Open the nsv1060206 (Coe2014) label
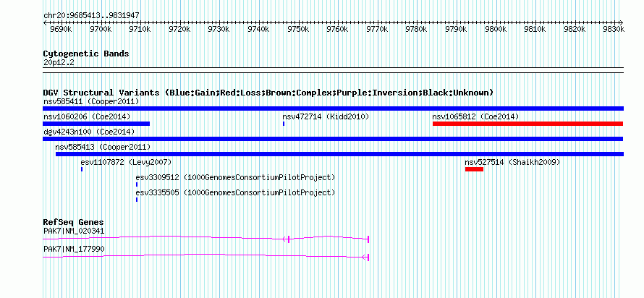The height and width of the screenshot is (298, 644). click(x=87, y=116)
